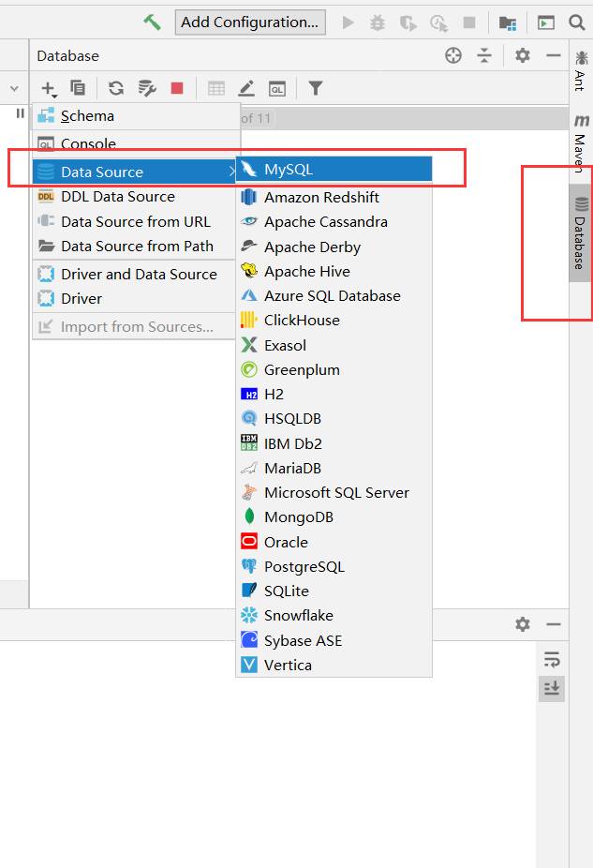
Task: Select Azure SQL Database data source
Action: 334,295
